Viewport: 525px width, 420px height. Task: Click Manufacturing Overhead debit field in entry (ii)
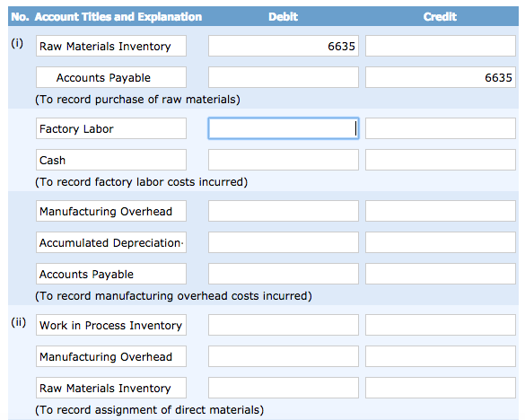pyautogui.click(x=284, y=356)
